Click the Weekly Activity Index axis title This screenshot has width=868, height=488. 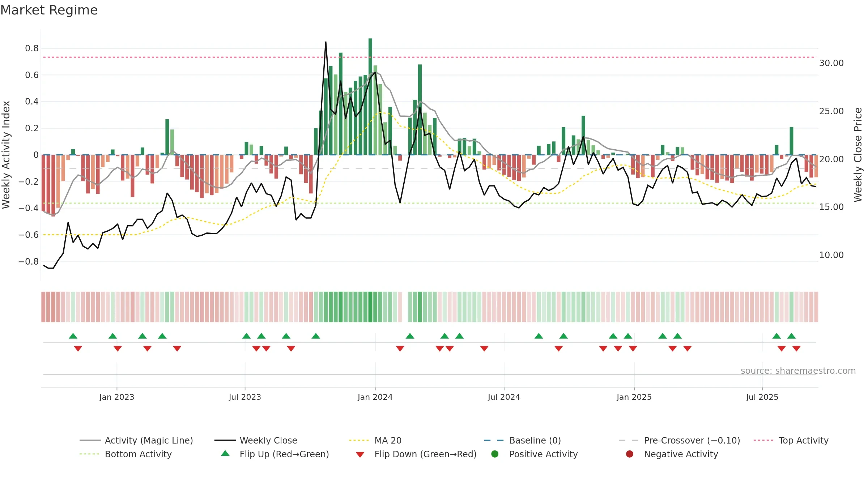[6, 155]
